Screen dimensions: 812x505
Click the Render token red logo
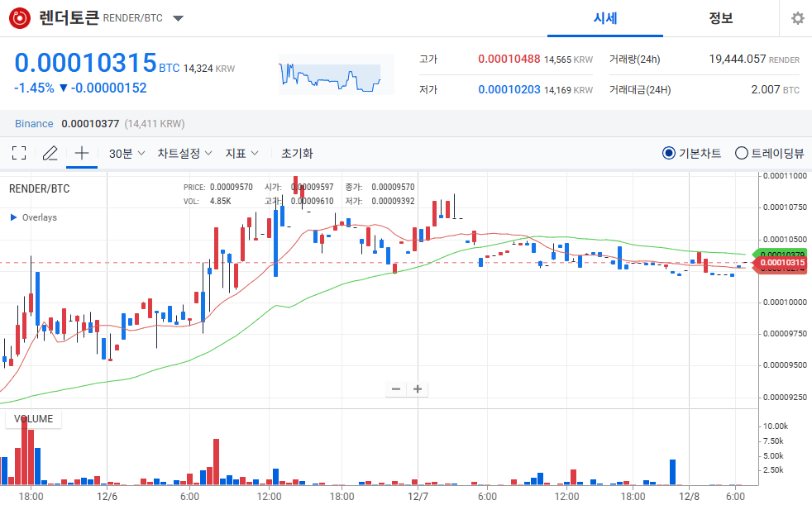20,18
